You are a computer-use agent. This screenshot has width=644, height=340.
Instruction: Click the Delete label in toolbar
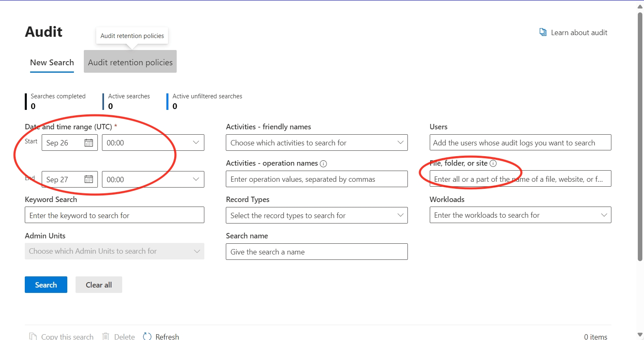(124, 337)
